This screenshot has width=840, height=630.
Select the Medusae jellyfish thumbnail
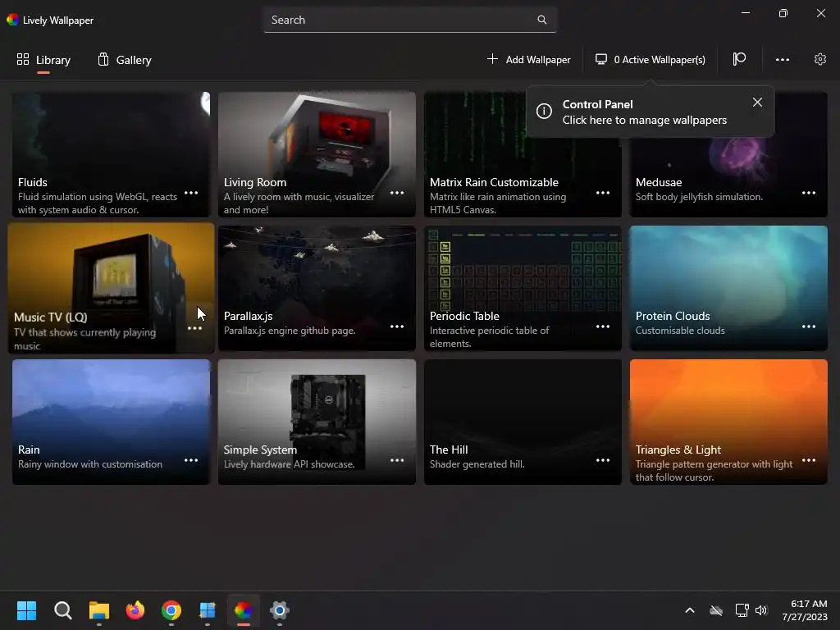pyautogui.click(x=728, y=154)
